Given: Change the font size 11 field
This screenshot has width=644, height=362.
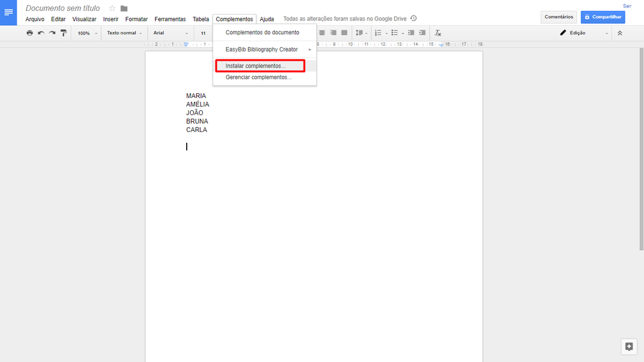Looking at the screenshot, I should click(204, 33).
